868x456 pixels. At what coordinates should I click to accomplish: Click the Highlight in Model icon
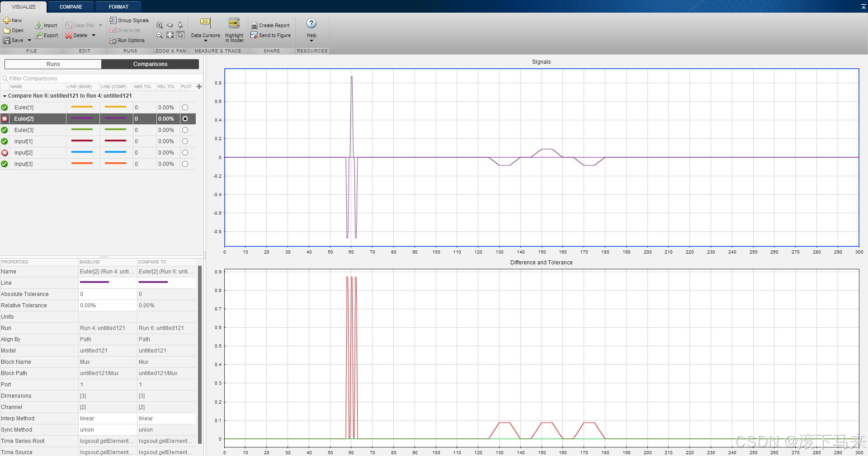tap(233, 23)
